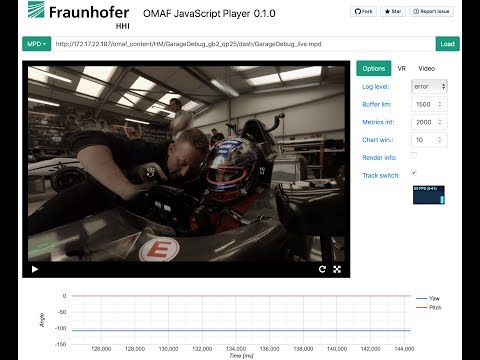
Task: Click the Buffer lim label
Action: (377, 104)
